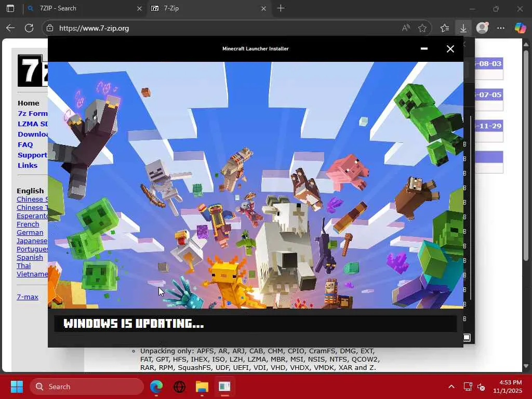Select the Japanese language link
Viewport: 532px width, 399px height.
pyautogui.click(x=32, y=241)
